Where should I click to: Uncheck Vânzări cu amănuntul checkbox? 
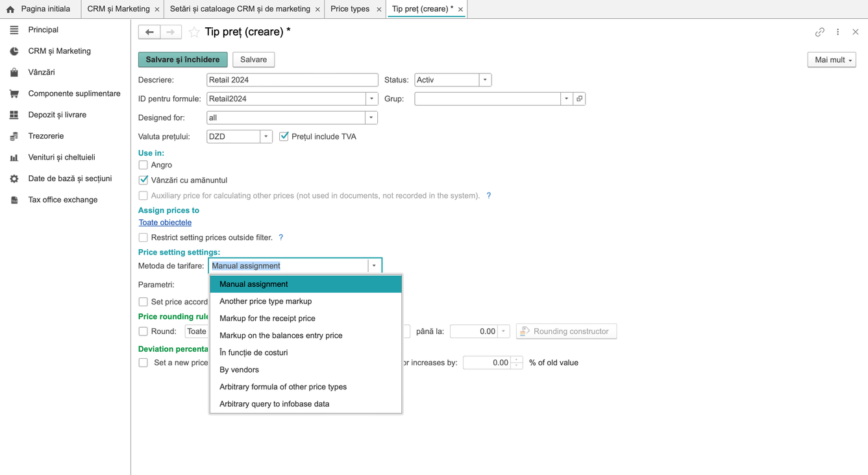143,180
